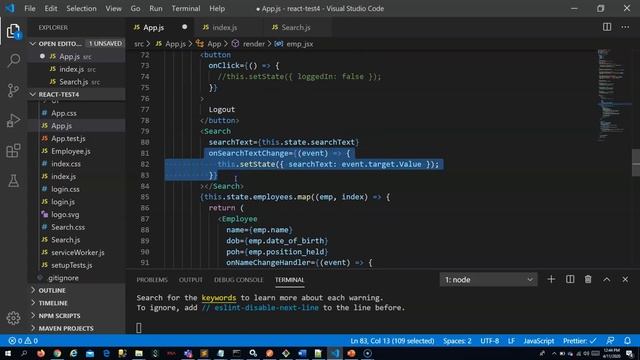The image size is (640, 360).
Task: Kill the terminal with trash icon
Action: point(588,280)
